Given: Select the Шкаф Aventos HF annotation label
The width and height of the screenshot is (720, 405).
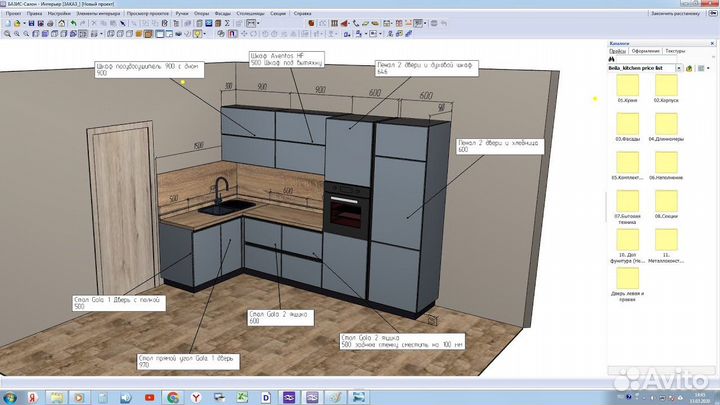Looking at the screenshot, I should [x=285, y=58].
